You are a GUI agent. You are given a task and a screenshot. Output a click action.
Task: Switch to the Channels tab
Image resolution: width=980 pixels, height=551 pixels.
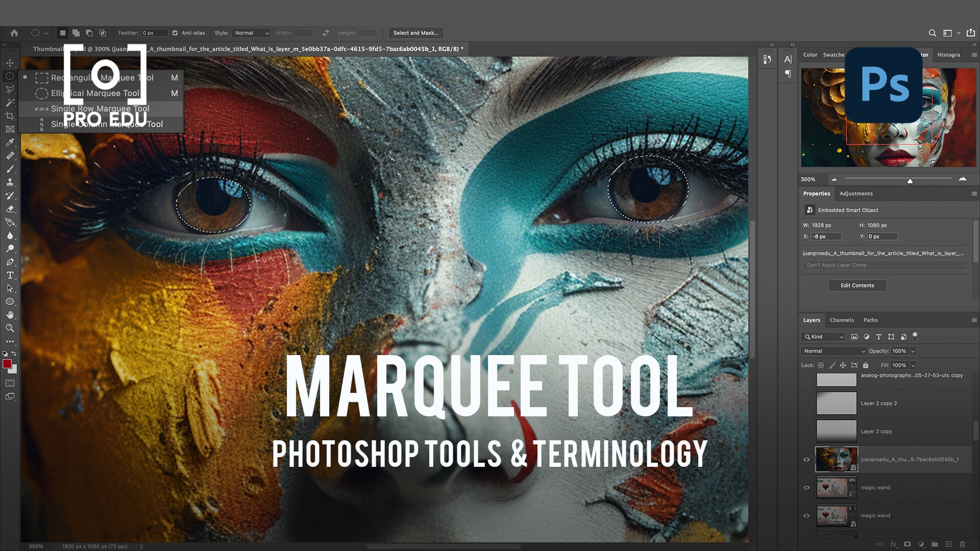(842, 320)
